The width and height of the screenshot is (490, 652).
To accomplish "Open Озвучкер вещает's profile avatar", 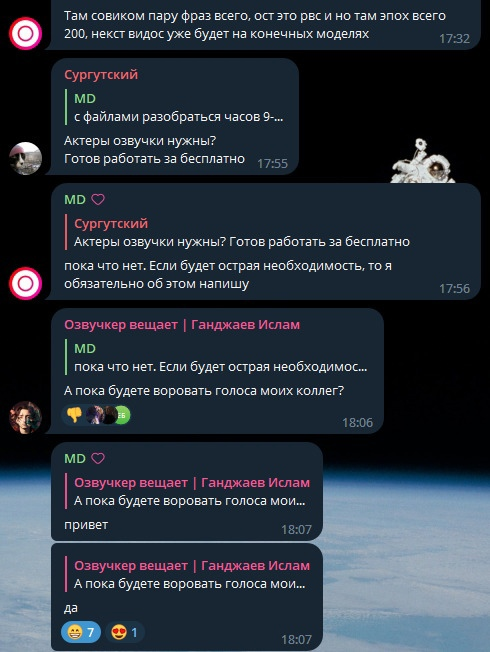I will pos(25,417).
